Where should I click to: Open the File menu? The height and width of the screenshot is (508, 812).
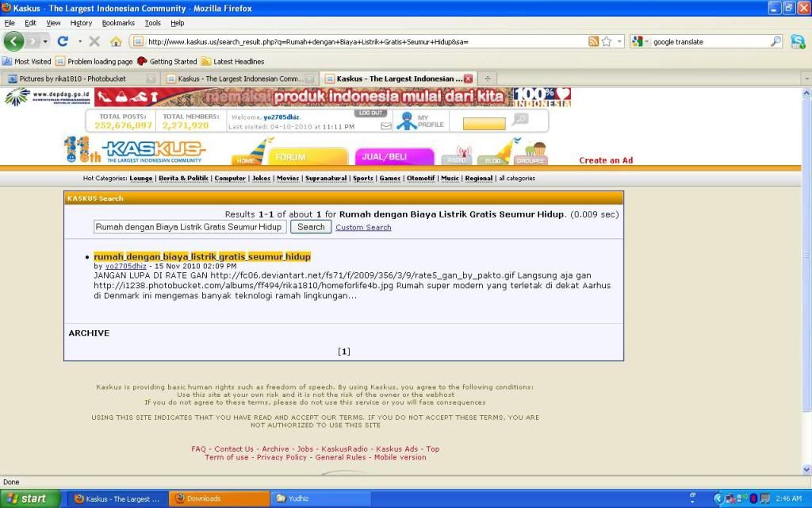pos(10,23)
